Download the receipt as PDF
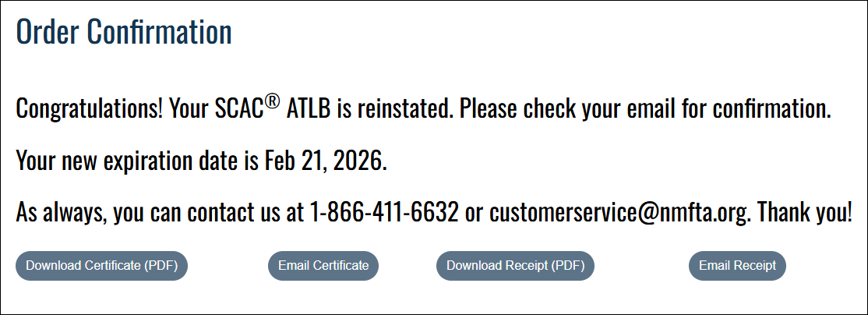The height and width of the screenshot is (315, 868). 515,266
